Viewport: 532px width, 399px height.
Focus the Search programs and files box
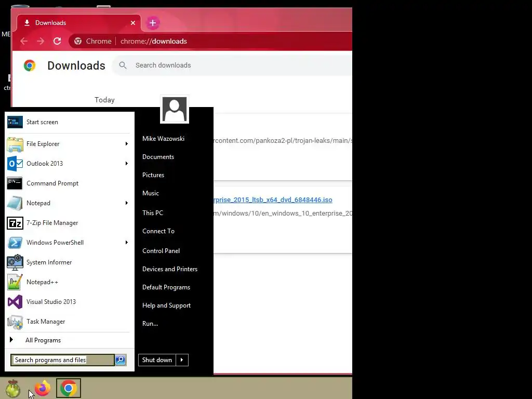click(x=62, y=360)
